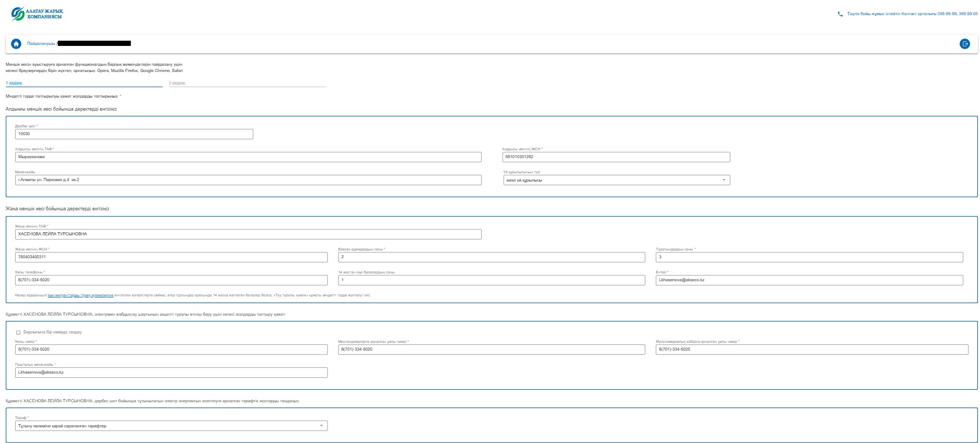Select the 'Алдыңғы иесінің ТАӘ' input field

click(248, 157)
